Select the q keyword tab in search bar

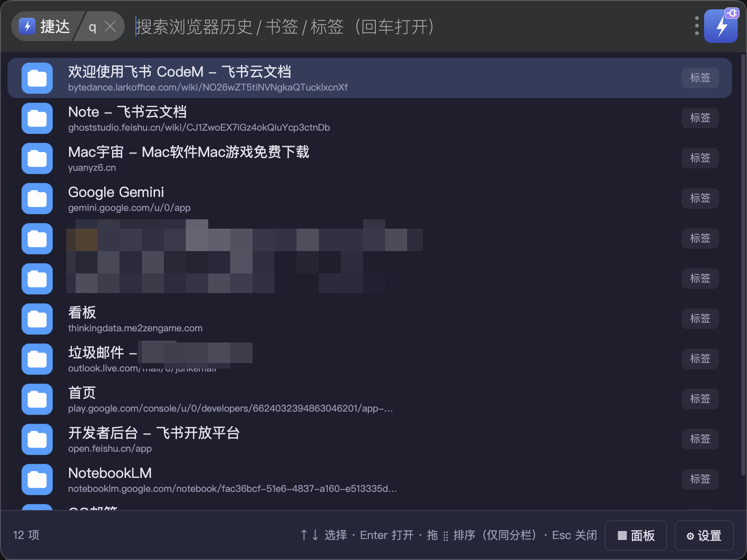click(92, 27)
